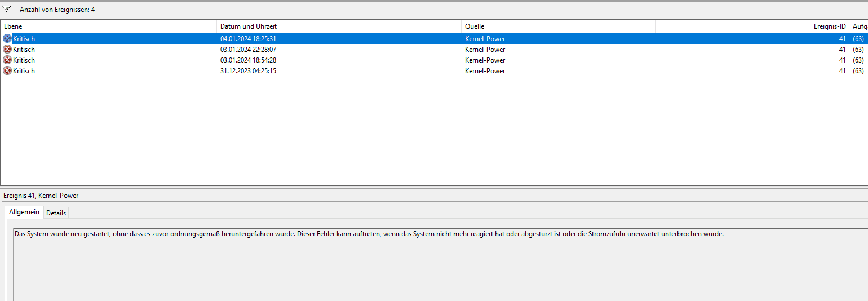
Task: Click task category (63) in 31.12.2023 row
Action: 858,71
